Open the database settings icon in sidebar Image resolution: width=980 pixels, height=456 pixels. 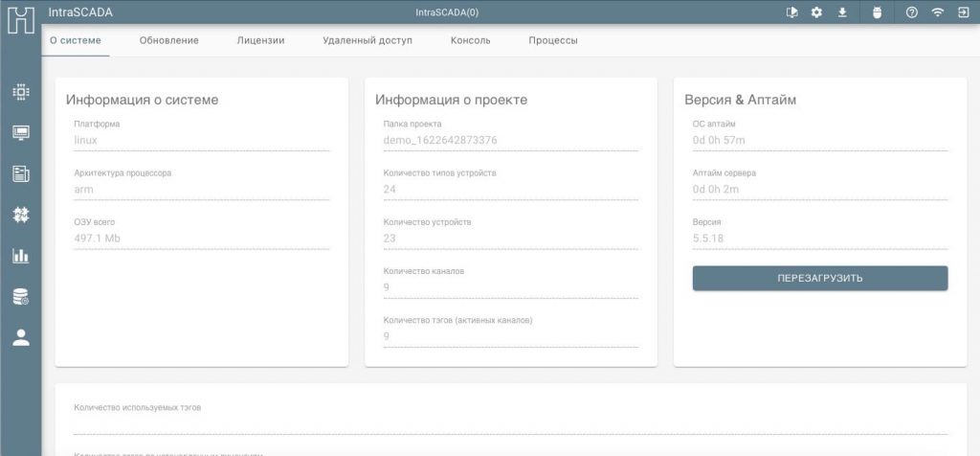(21, 296)
